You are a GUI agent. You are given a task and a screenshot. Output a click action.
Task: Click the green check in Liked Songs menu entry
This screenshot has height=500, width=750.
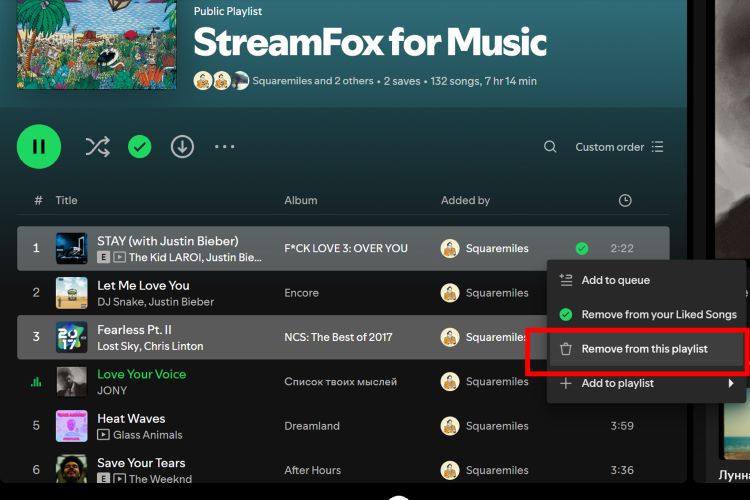tap(566, 314)
